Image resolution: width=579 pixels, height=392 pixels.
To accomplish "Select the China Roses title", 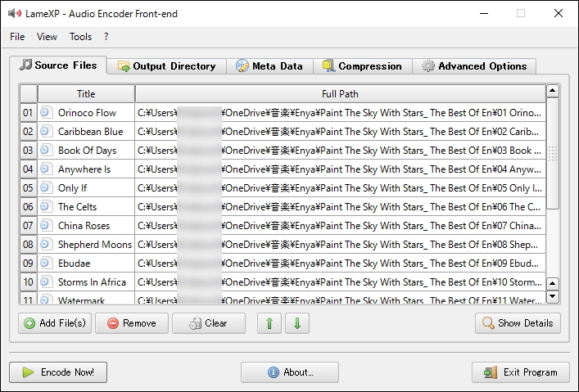I will point(84,226).
